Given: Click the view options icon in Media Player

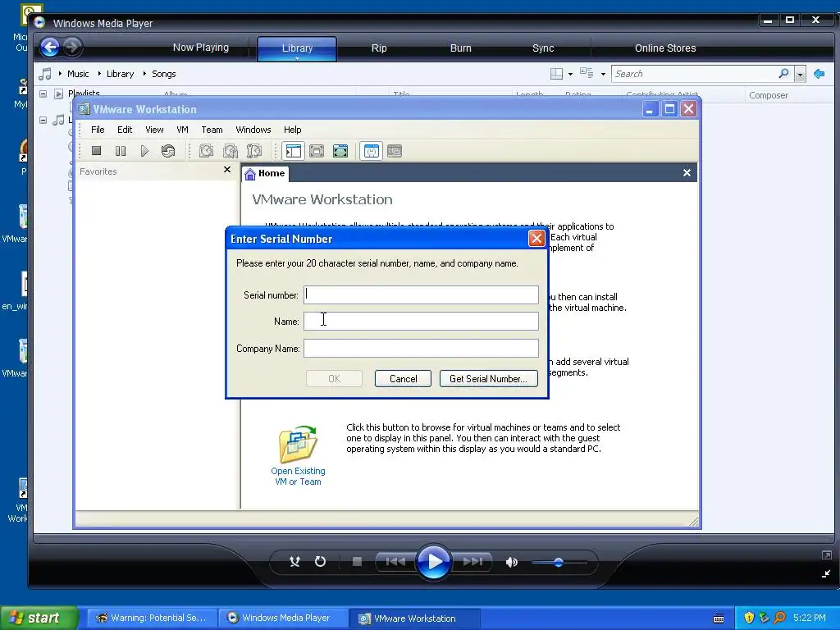Looking at the screenshot, I should (x=587, y=73).
